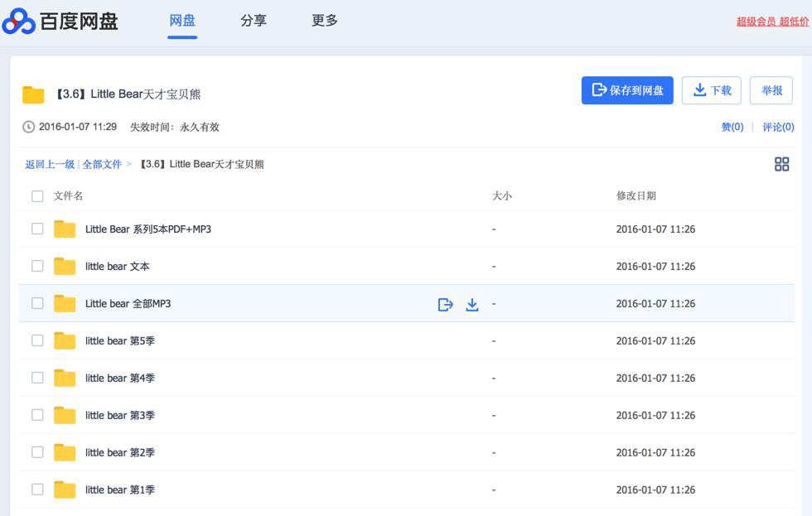Click folder icon of little bear 第3季
Image resolution: width=812 pixels, height=516 pixels.
point(65,415)
